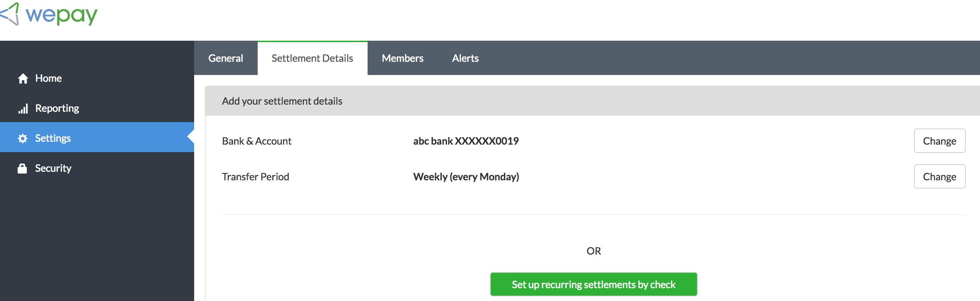The width and height of the screenshot is (980, 301).
Task: Click the abc bank XXXXXX0019 account text
Action: pyautogui.click(x=466, y=141)
